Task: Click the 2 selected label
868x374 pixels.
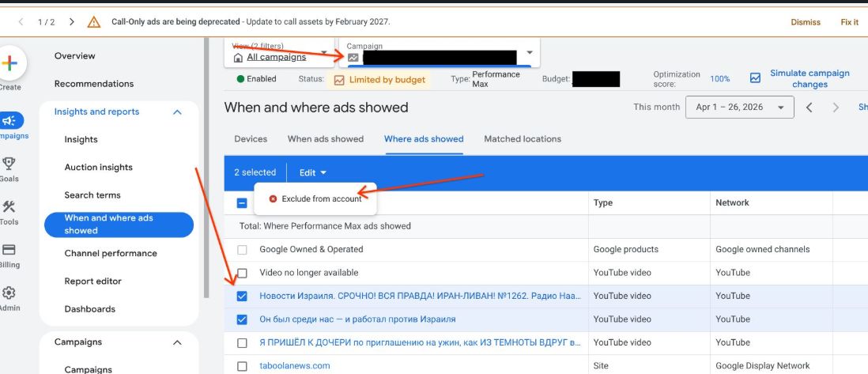Action: pos(255,173)
